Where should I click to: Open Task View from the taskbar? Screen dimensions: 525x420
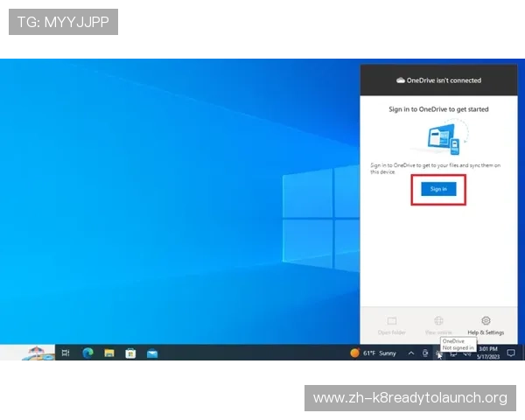coord(66,353)
